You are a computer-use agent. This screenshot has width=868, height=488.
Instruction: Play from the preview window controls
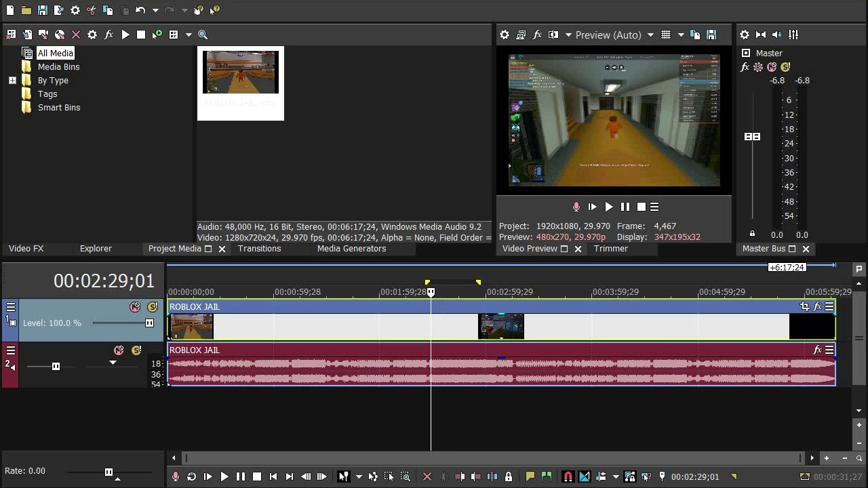[x=608, y=207]
